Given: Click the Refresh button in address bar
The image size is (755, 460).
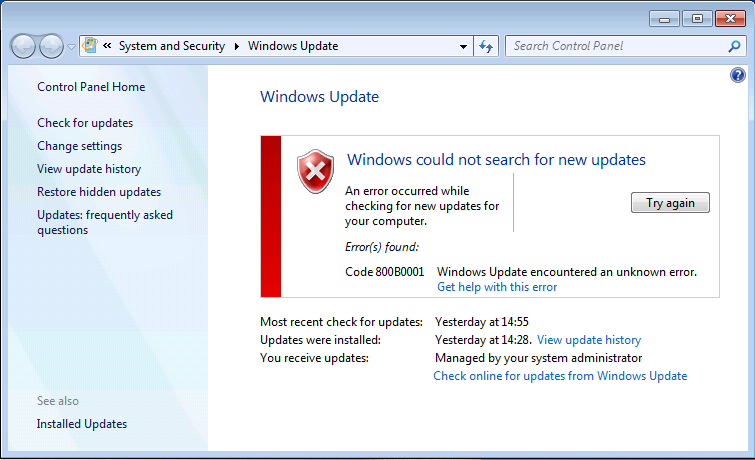Looking at the screenshot, I should [486, 46].
